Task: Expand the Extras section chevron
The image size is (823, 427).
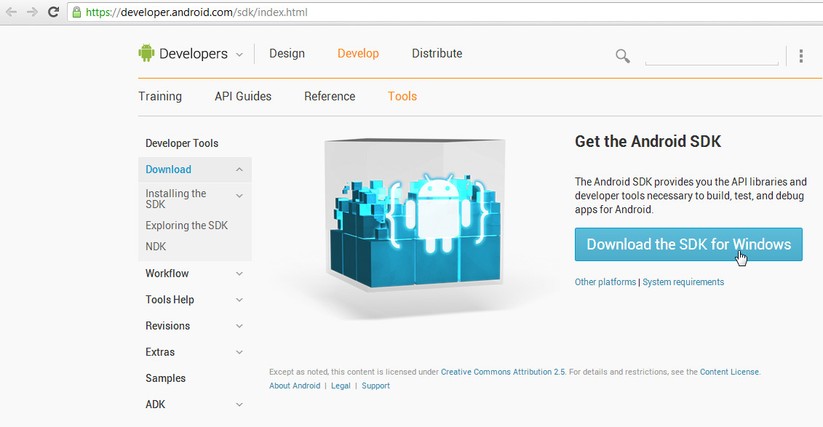Action: pos(239,352)
